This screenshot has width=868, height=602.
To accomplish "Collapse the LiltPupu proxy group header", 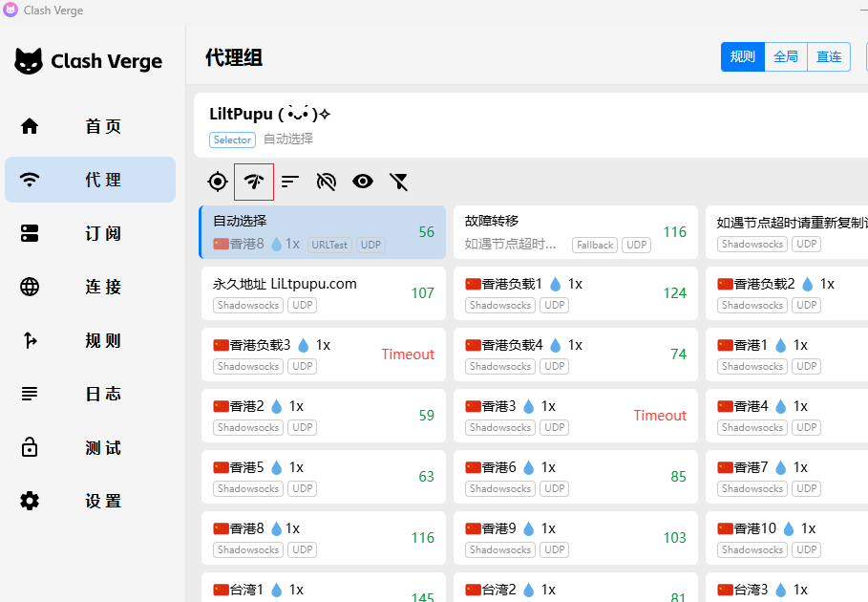I will (525, 125).
